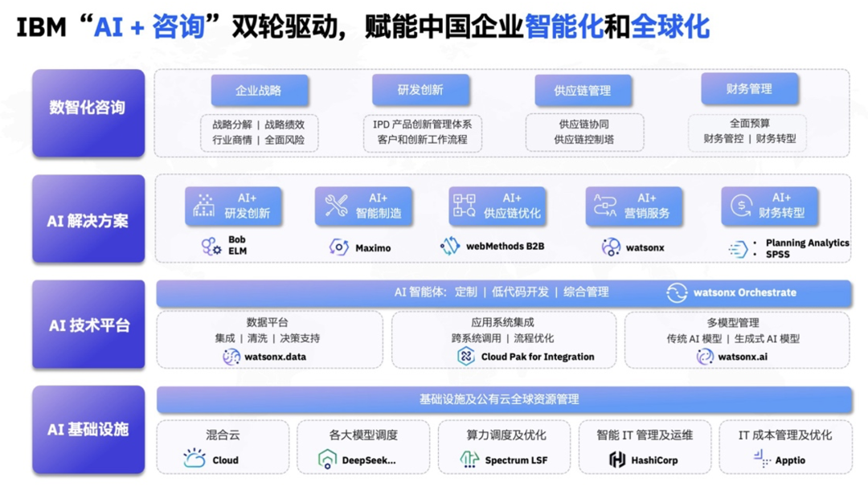
Task: Click the slide title heading
Action: (362, 27)
